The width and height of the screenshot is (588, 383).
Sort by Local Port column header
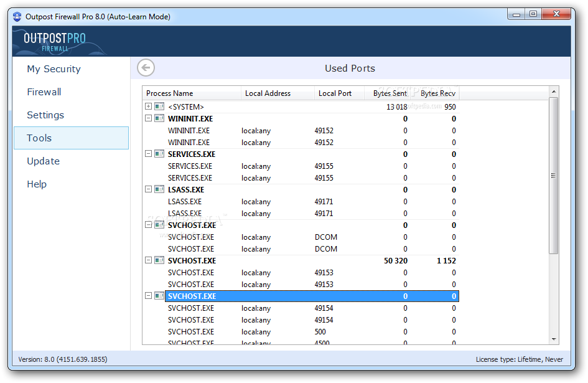point(339,93)
